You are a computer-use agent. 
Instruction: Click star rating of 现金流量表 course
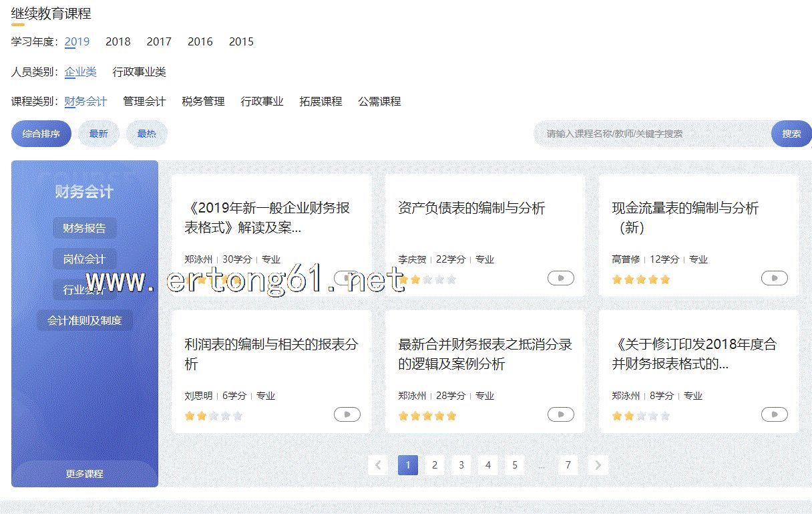pyautogui.click(x=640, y=279)
